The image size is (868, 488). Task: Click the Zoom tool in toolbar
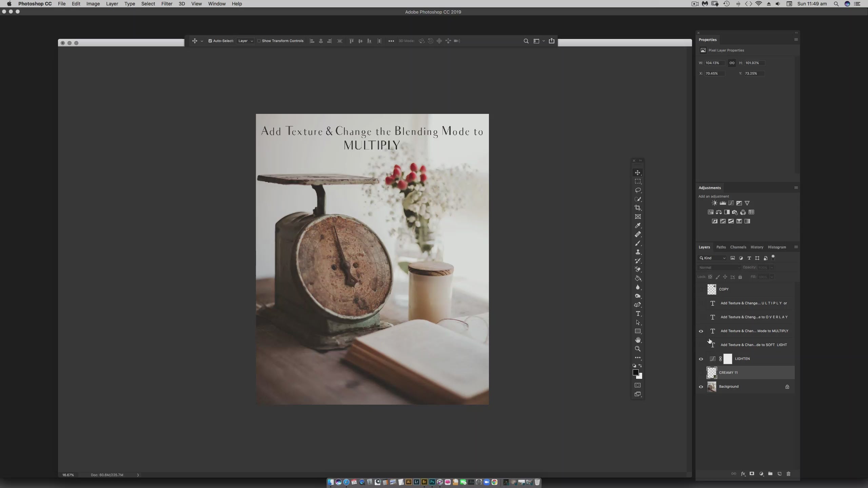(x=638, y=349)
